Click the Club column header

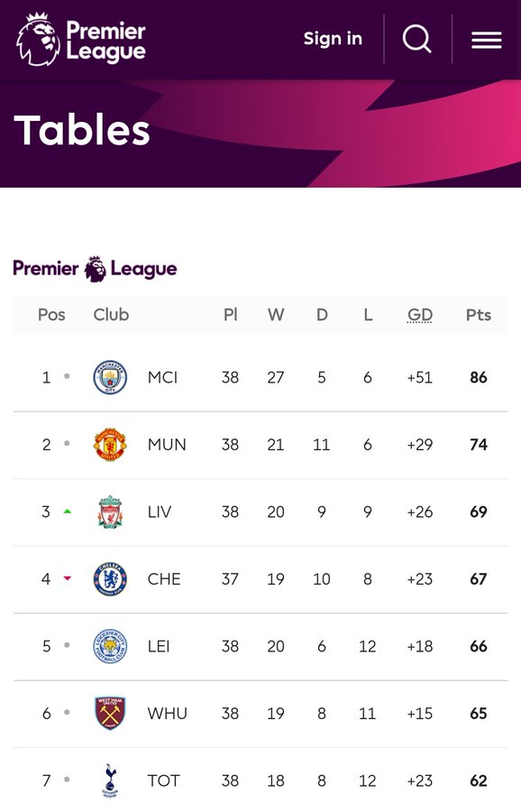pyautogui.click(x=111, y=315)
